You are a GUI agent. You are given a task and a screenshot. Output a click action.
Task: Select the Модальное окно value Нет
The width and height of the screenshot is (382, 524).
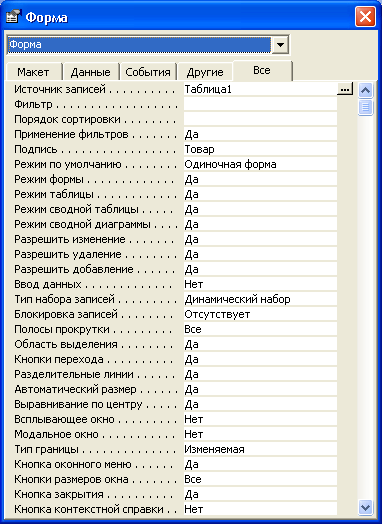pos(260,434)
